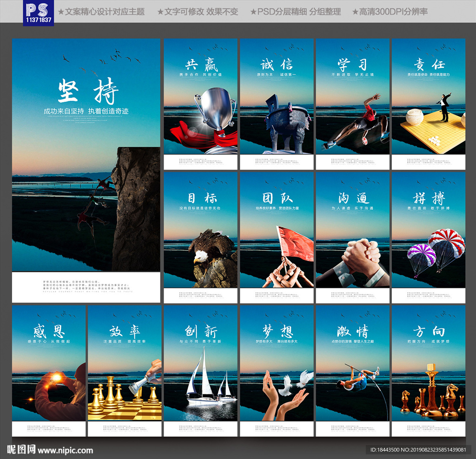Click the 文案精心设计对应主题 header text
Screen dimensions: 476x459
pyautogui.click(x=101, y=12)
